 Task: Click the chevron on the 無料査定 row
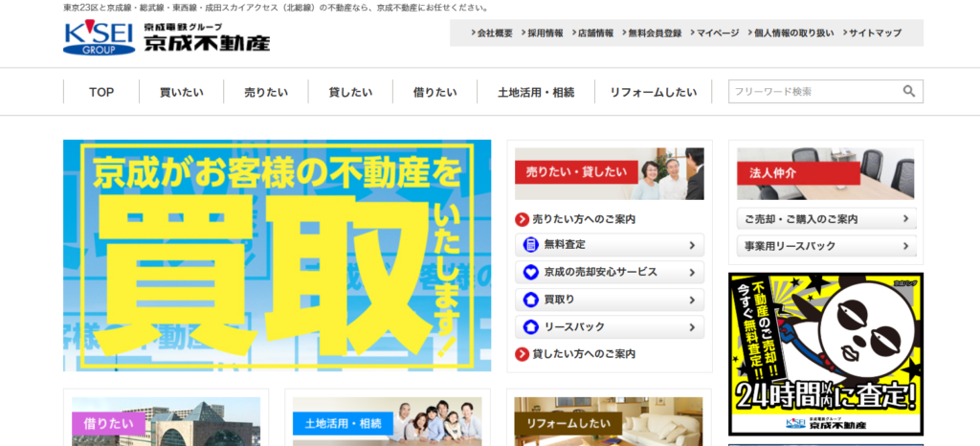692,245
